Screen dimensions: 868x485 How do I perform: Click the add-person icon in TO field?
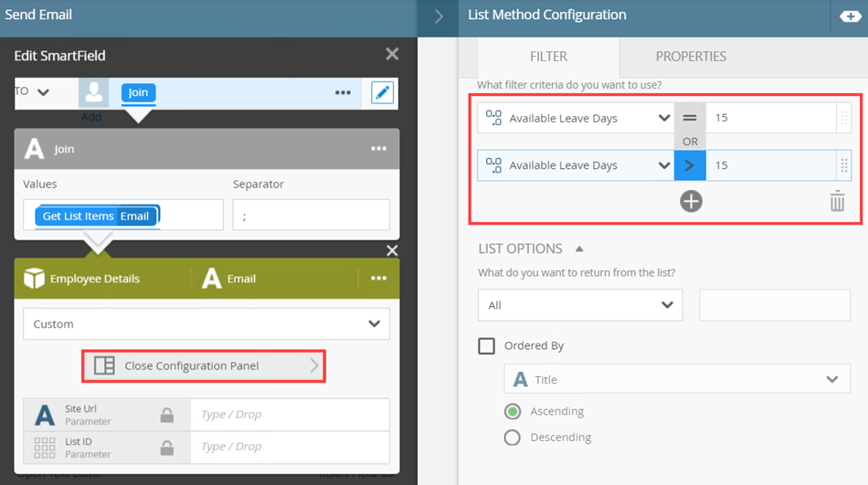coord(93,93)
